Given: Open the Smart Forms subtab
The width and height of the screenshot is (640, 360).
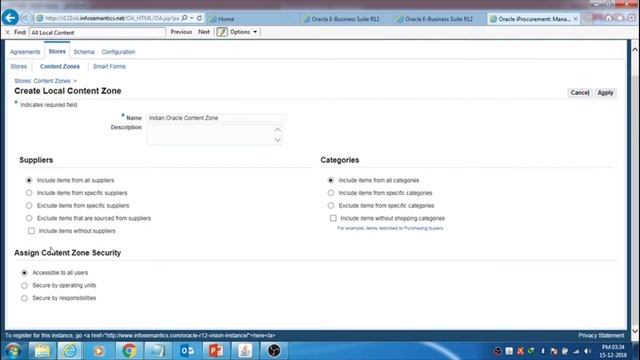Looking at the screenshot, I should [109, 66].
